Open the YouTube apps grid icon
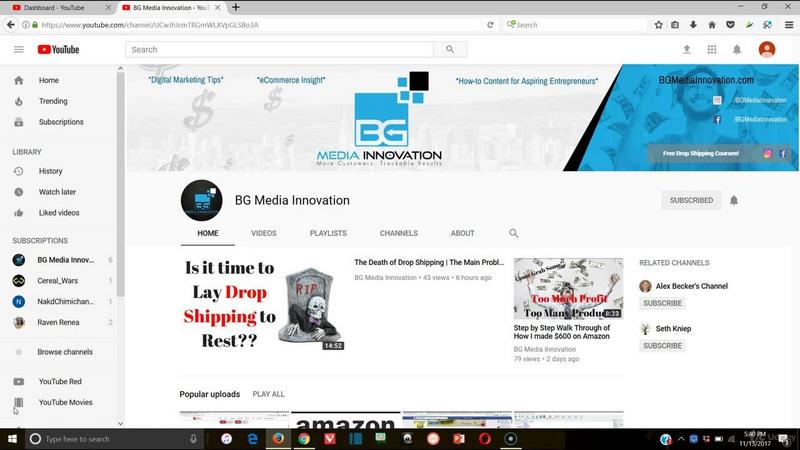800x450 pixels. [712, 49]
